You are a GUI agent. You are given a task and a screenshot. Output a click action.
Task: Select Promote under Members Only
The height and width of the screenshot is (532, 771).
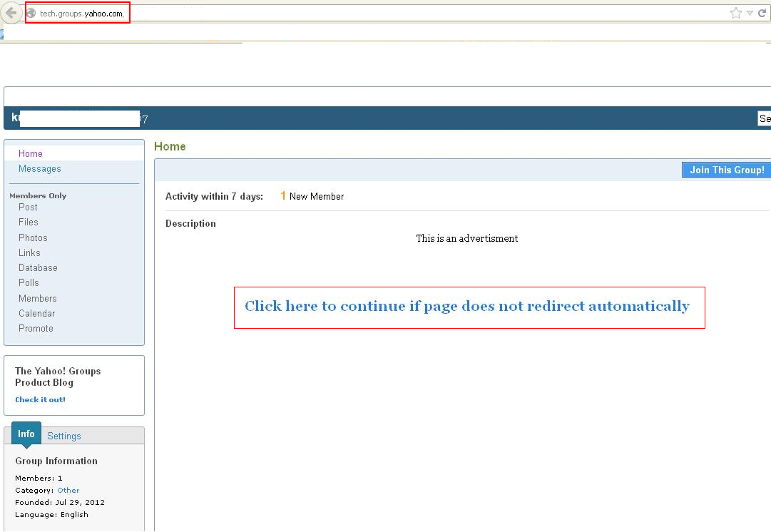(x=36, y=329)
